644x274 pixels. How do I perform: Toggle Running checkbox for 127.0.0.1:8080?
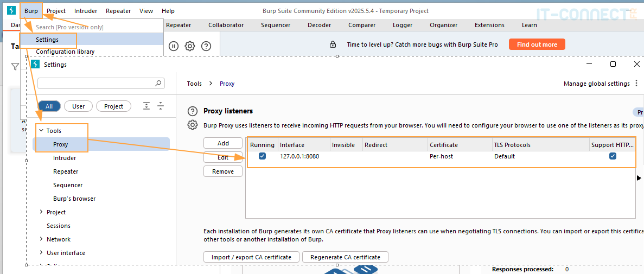[263, 156]
